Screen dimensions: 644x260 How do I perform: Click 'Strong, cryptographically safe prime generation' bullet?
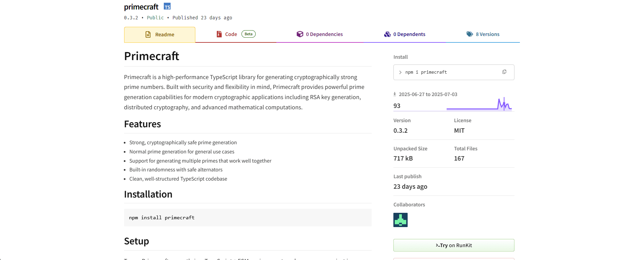183,143
